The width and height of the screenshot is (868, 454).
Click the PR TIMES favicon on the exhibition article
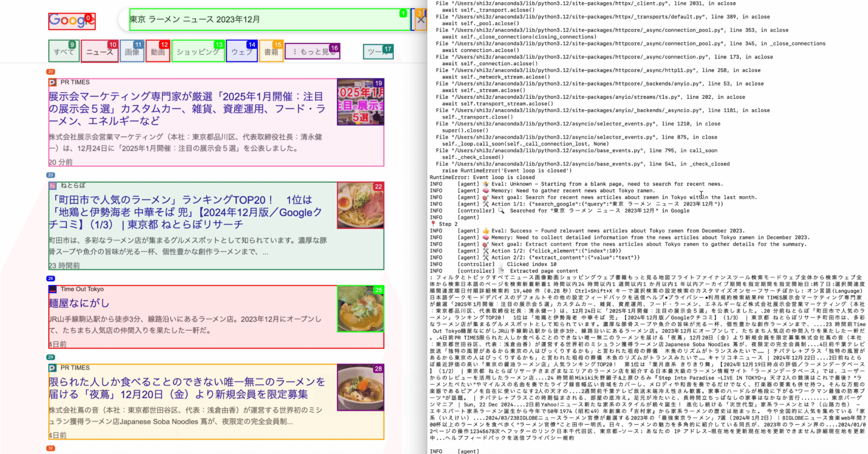click(x=52, y=82)
